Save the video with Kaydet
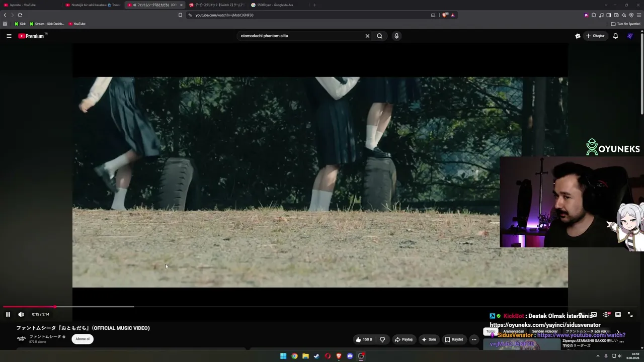The width and height of the screenshot is (644, 362). [454, 339]
